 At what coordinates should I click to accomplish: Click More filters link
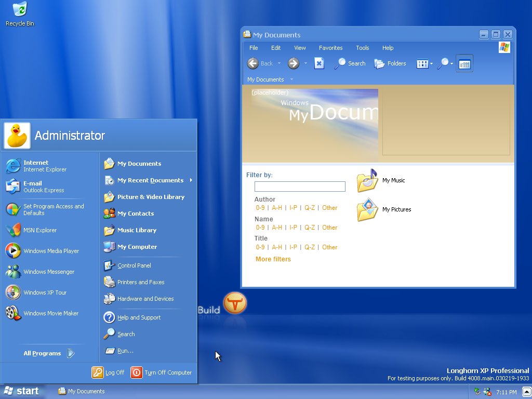(273, 259)
